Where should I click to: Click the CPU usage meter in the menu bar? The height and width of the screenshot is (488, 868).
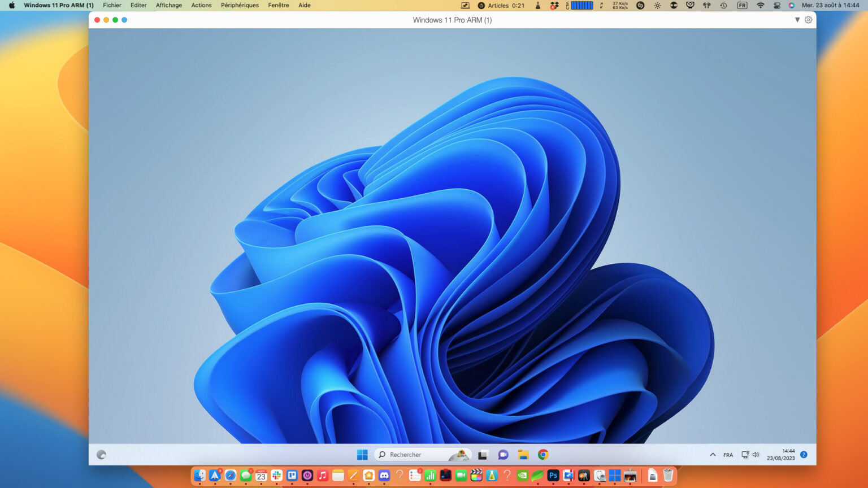pos(582,6)
